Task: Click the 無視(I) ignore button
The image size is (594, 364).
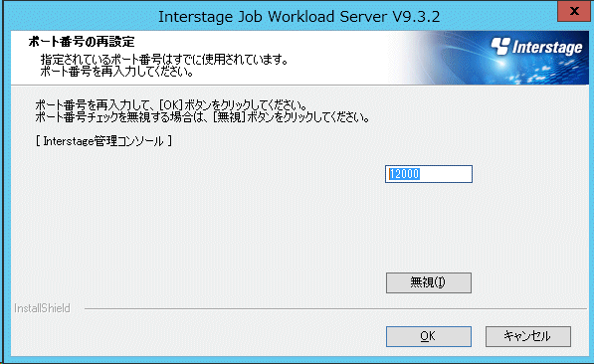Action: tap(429, 282)
